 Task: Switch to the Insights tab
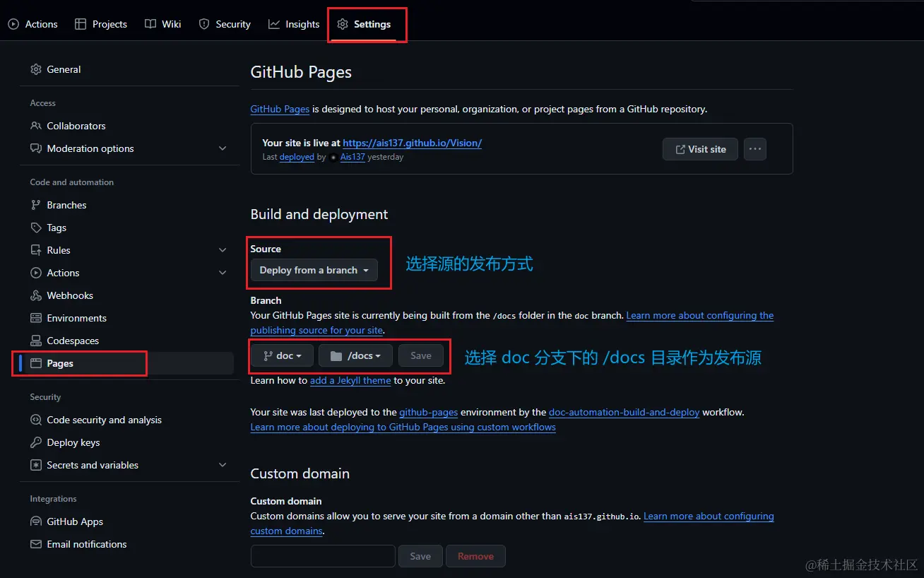click(x=294, y=24)
